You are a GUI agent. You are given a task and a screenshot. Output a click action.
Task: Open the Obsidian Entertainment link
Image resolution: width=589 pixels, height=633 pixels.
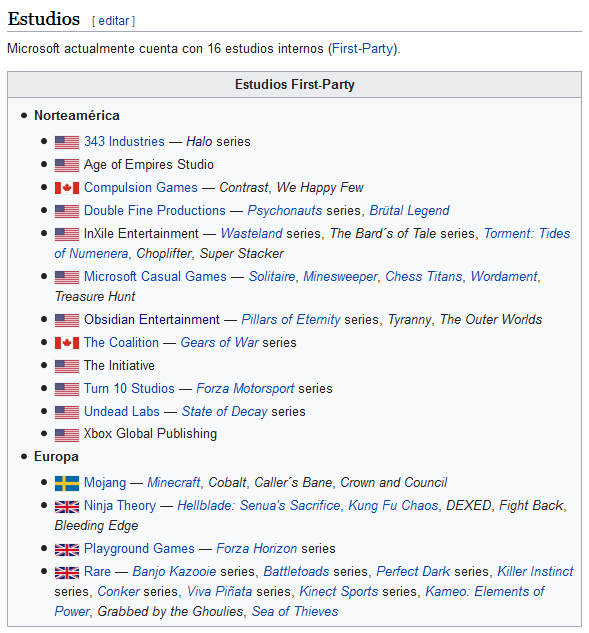coord(152,319)
